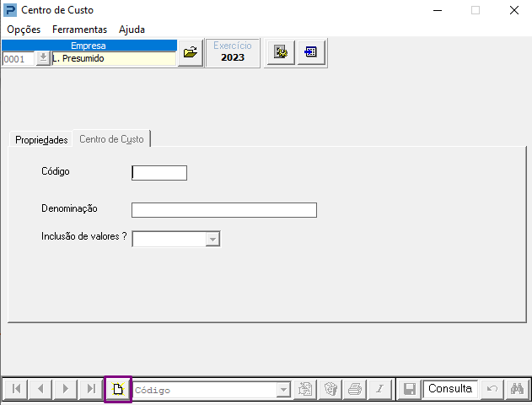Open the Inclusão de valores dropdown
532x405 pixels.
pyautogui.click(x=212, y=240)
